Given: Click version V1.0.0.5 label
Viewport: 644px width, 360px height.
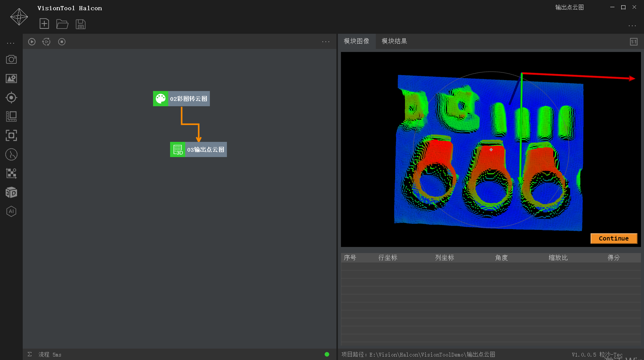Looking at the screenshot, I should point(584,355).
